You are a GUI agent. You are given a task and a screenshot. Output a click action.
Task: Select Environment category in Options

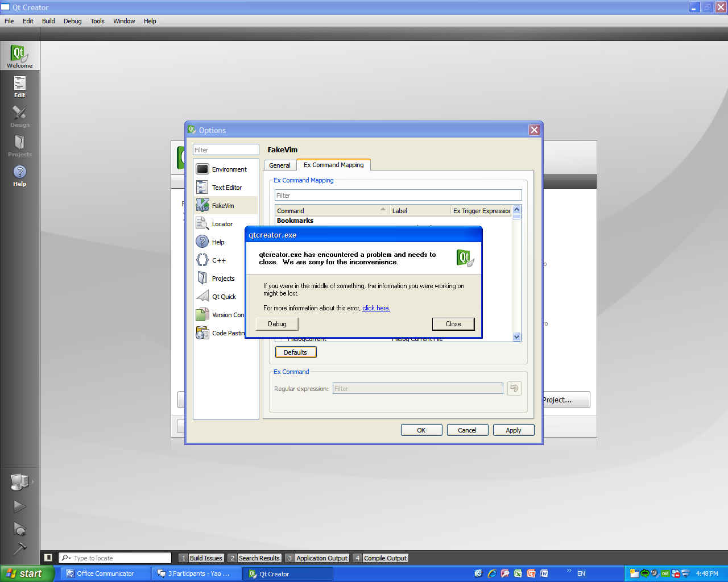(226, 169)
